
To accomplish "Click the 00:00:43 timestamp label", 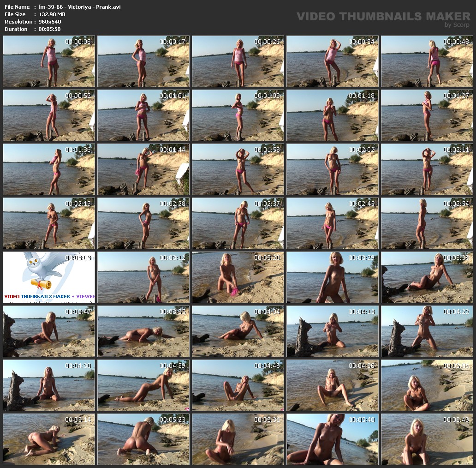I will click(456, 42).
